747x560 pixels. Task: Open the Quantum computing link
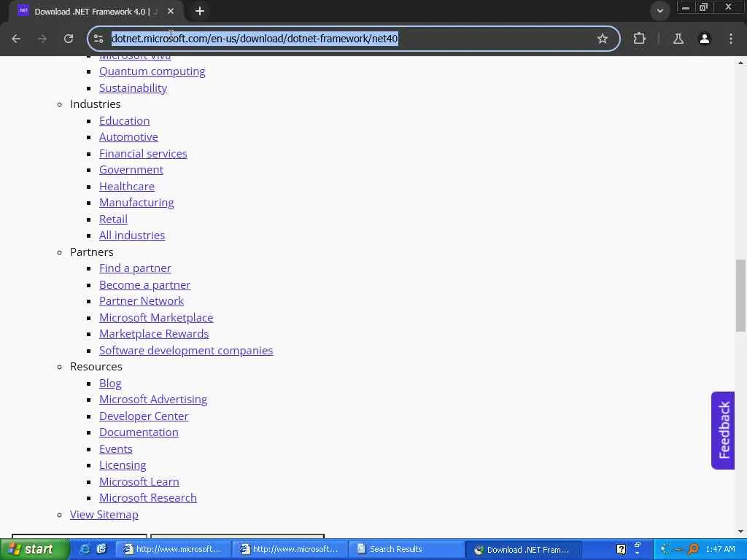pos(152,71)
